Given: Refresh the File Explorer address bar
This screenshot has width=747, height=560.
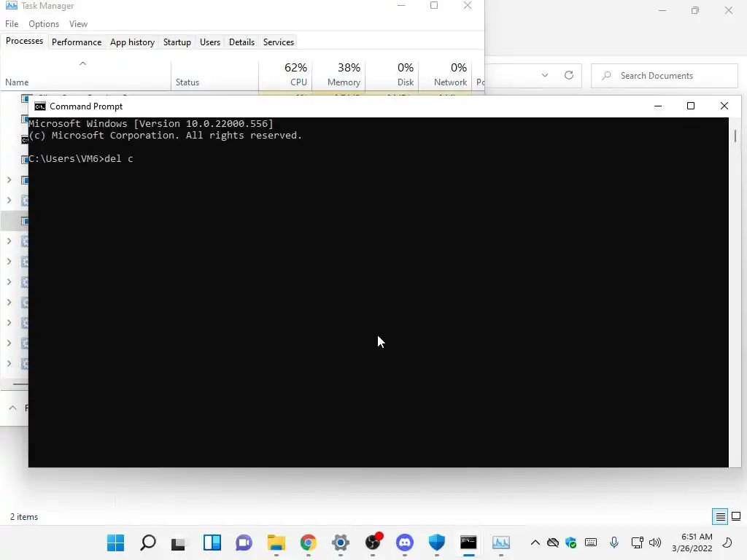Looking at the screenshot, I should pyautogui.click(x=569, y=75).
